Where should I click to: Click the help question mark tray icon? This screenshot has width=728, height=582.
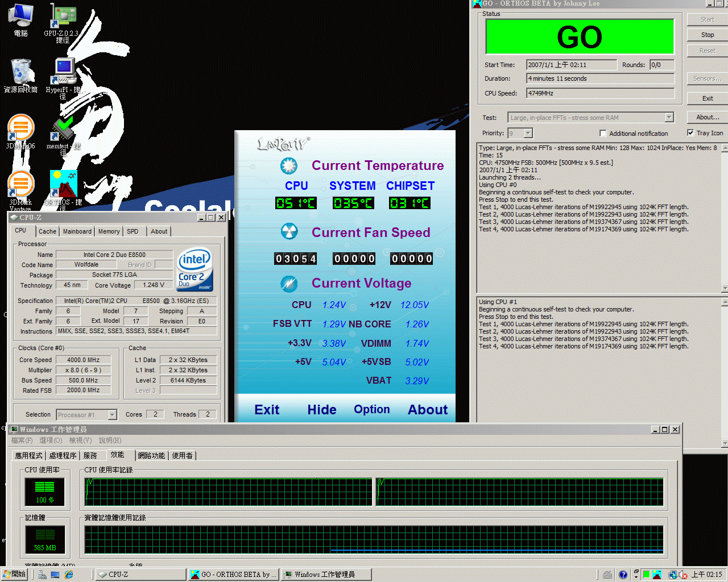[x=623, y=575]
